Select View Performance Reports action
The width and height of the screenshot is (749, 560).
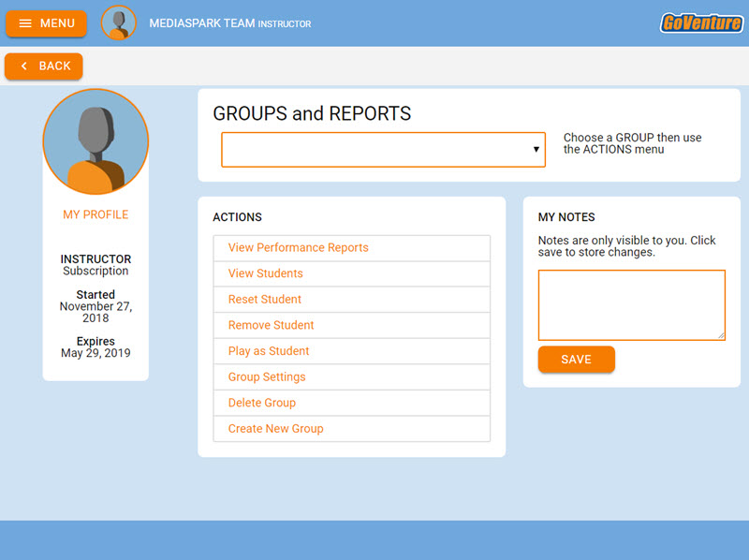point(352,247)
